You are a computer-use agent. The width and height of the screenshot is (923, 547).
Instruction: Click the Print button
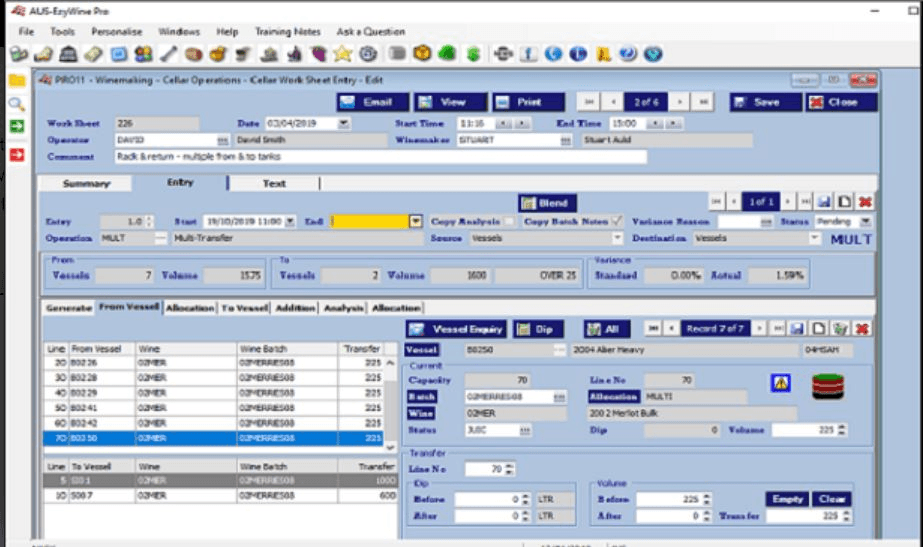tap(529, 102)
